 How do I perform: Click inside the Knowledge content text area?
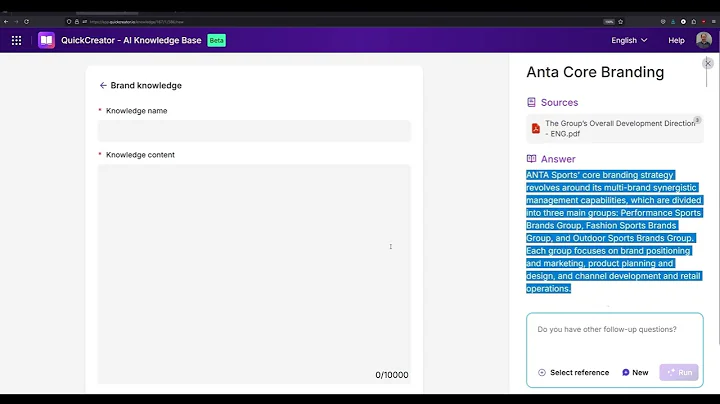pyautogui.click(x=254, y=274)
